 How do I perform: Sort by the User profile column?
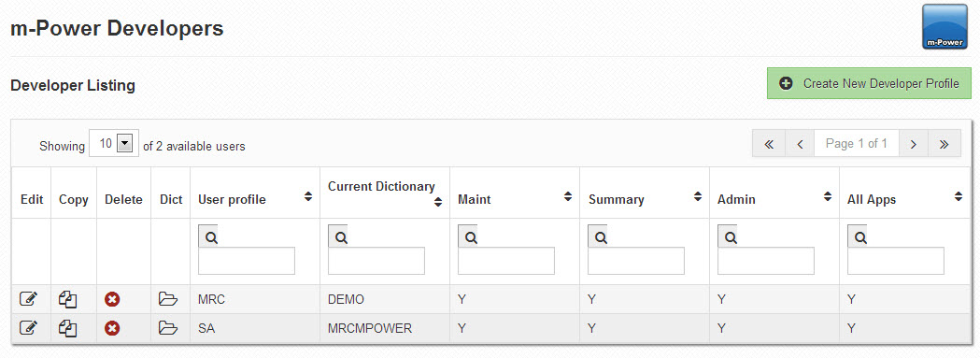pos(308,196)
